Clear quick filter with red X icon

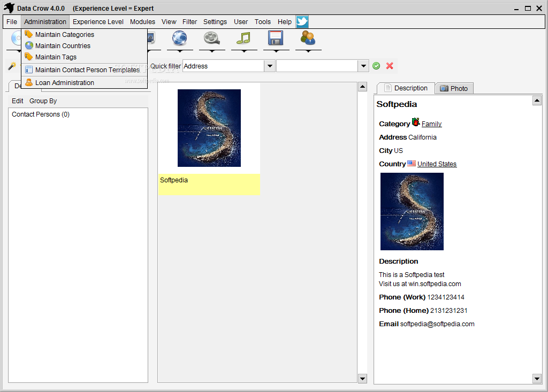[x=390, y=66]
